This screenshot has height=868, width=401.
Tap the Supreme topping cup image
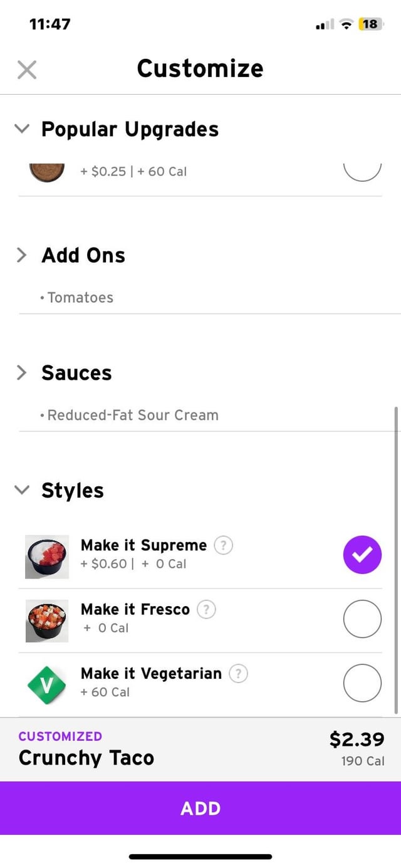pos(47,557)
